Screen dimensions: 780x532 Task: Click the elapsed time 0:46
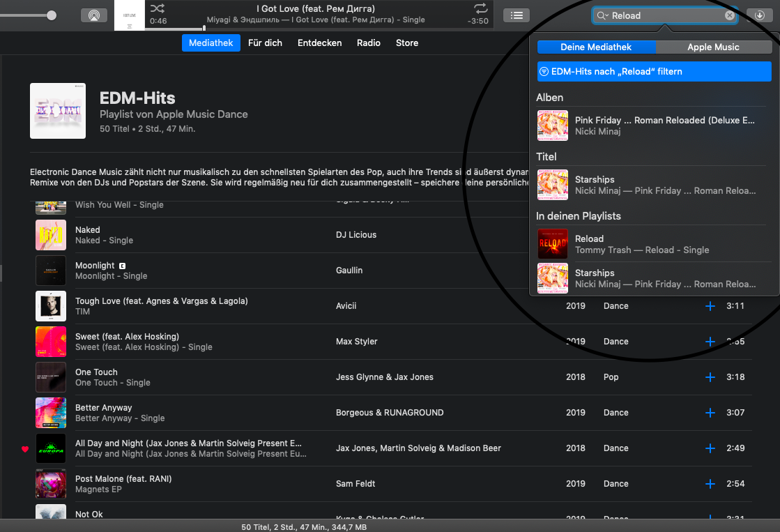click(158, 21)
